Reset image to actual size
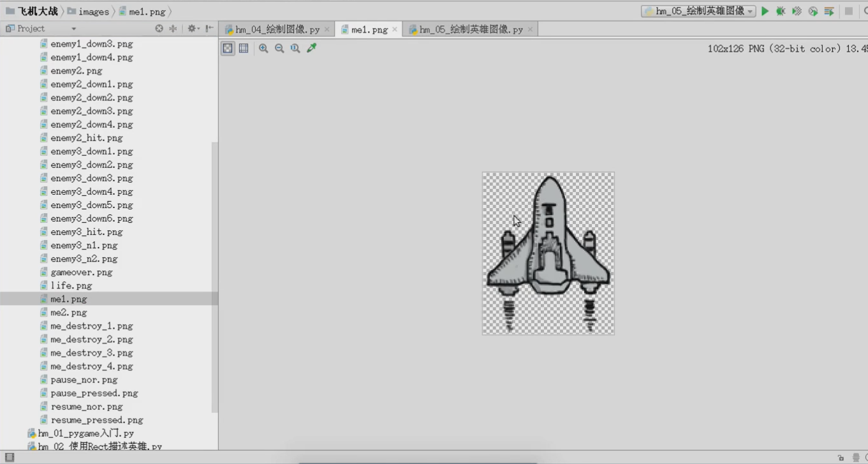868x464 pixels. click(295, 49)
